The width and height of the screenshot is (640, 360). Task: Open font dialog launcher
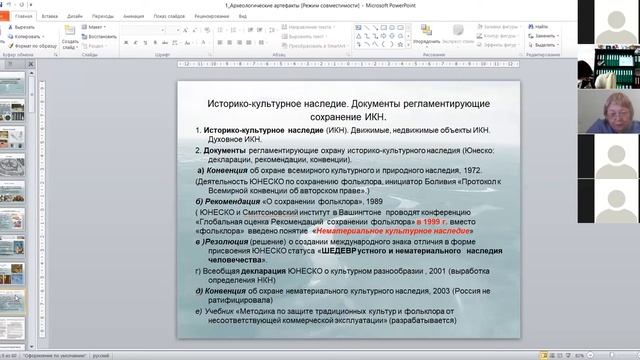(x=210, y=54)
